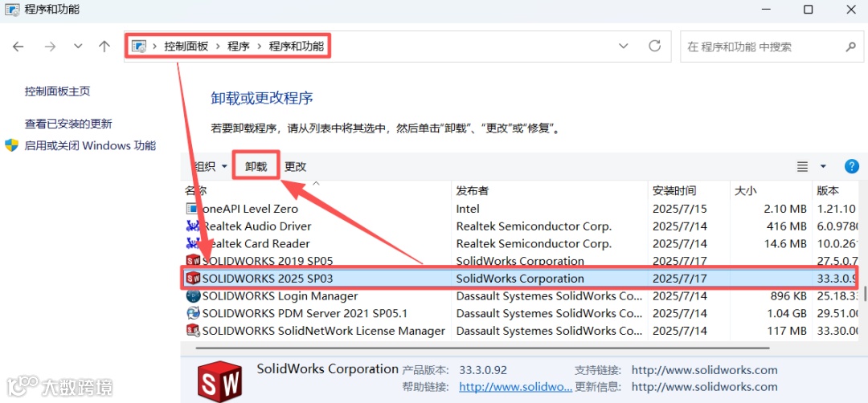Click the Realtek Card Reader icon
The image size is (868, 403).
192,243
